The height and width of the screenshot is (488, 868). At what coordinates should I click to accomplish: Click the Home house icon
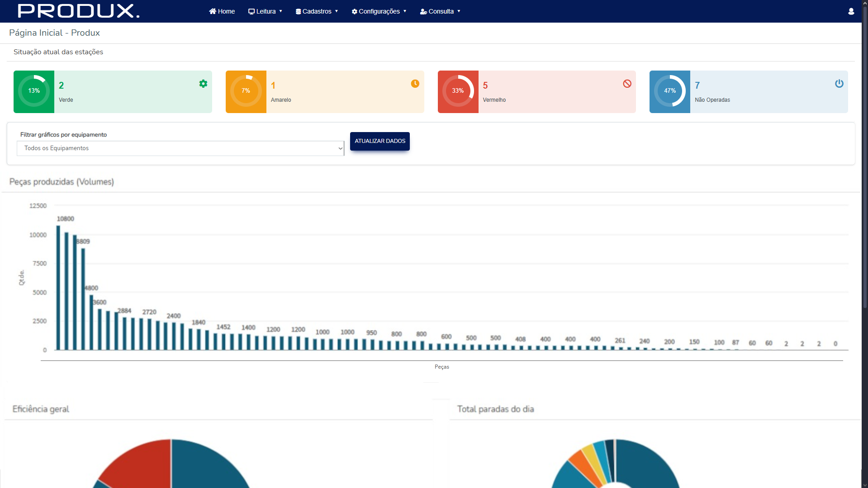coord(212,11)
